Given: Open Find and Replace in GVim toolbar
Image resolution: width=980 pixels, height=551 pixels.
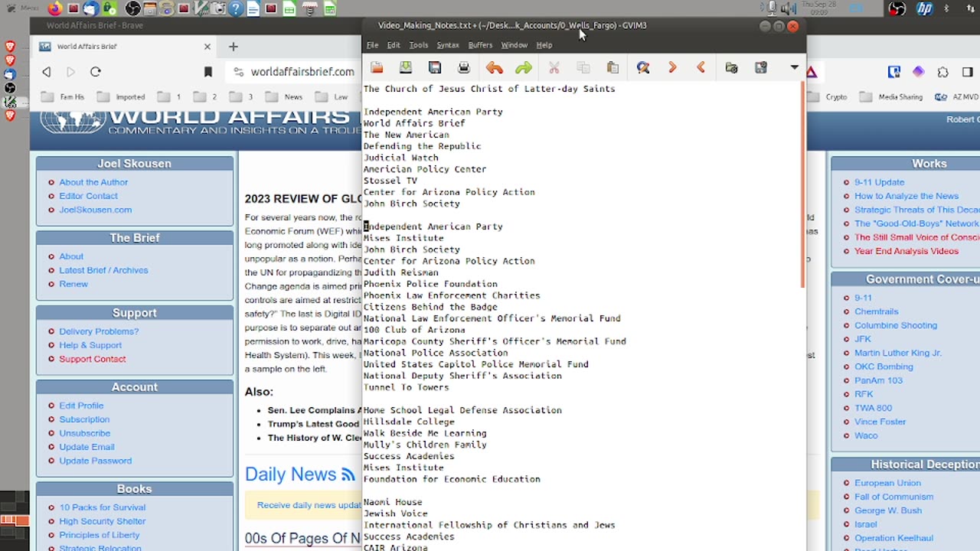Looking at the screenshot, I should pos(643,68).
